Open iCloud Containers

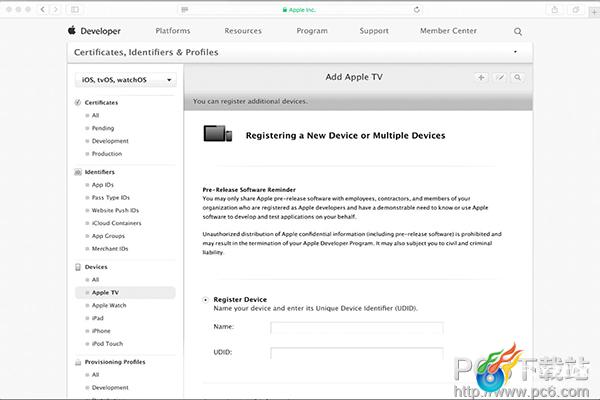pos(116,223)
